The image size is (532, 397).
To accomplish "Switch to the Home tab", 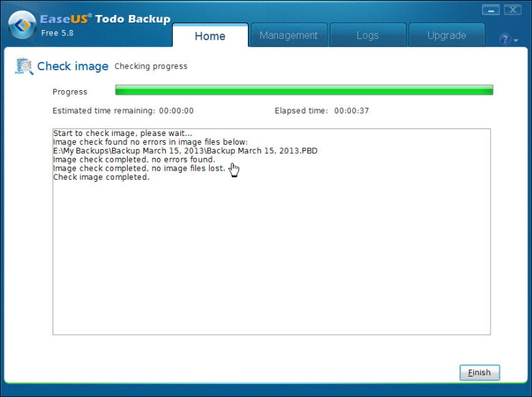I will point(210,36).
